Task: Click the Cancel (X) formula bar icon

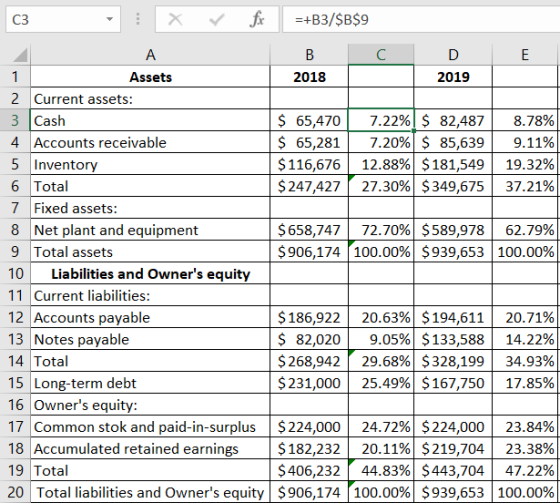Action: click(175, 19)
